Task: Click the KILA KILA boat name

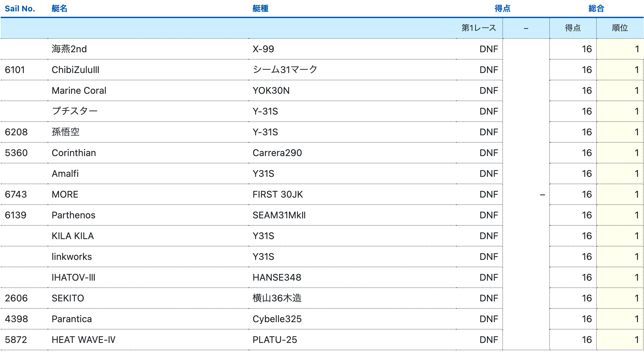Action: [x=72, y=236]
